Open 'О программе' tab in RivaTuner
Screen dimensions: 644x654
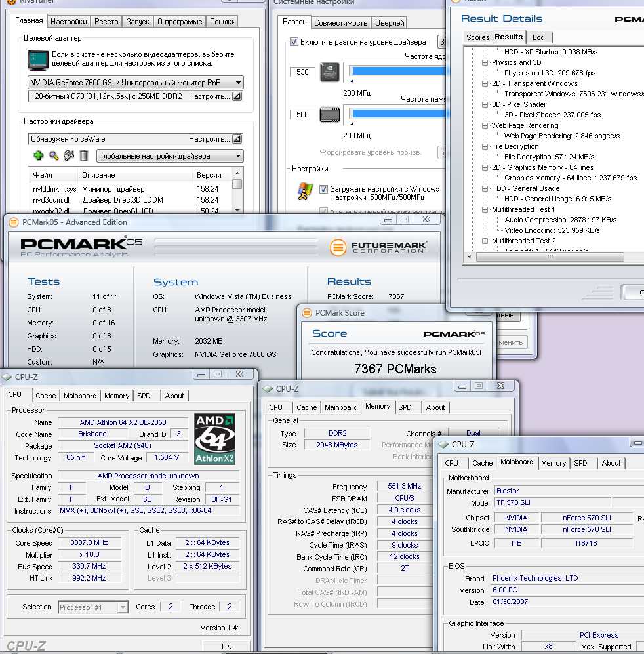pyautogui.click(x=180, y=22)
